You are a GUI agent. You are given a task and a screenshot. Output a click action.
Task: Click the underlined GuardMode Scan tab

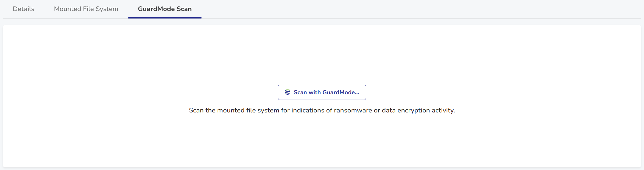(165, 9)
